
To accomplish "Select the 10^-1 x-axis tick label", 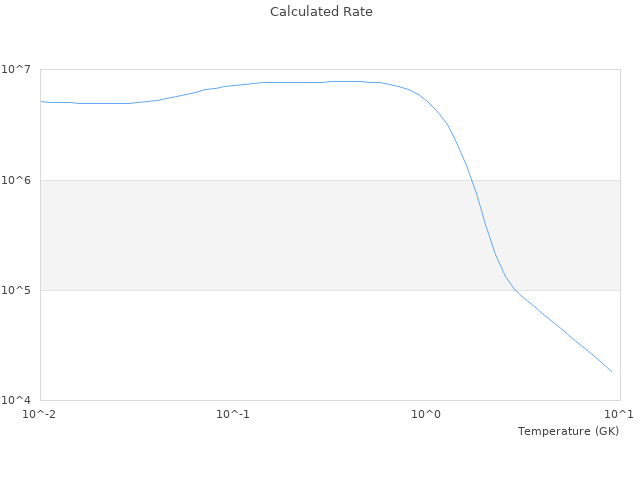I will [233, 414].
